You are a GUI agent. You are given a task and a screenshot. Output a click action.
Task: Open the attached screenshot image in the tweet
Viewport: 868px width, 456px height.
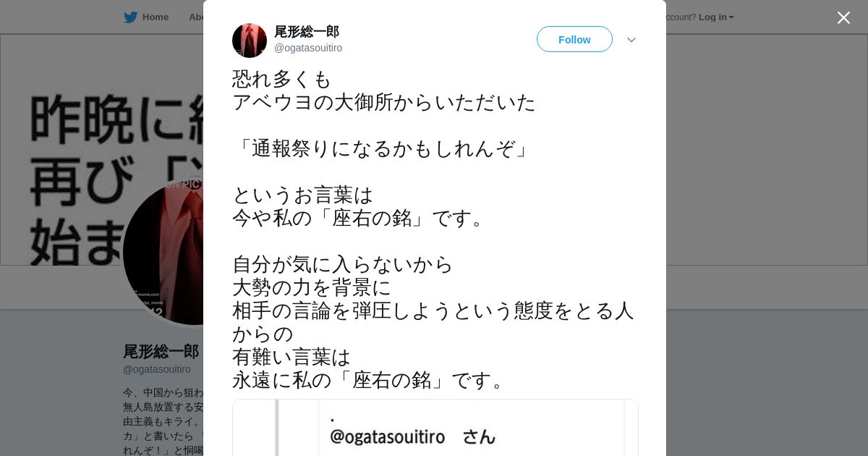click(x=435, y=427)
